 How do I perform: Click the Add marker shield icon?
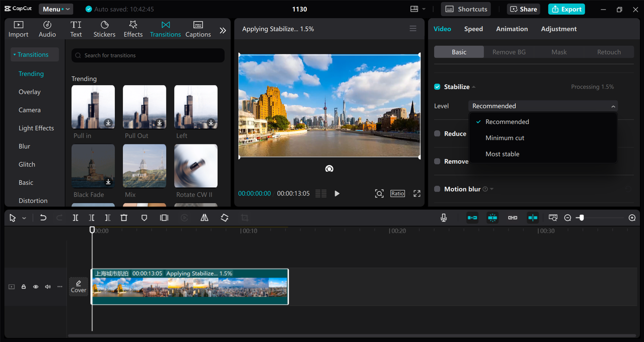pyautogui.click(x=144, y=218)
